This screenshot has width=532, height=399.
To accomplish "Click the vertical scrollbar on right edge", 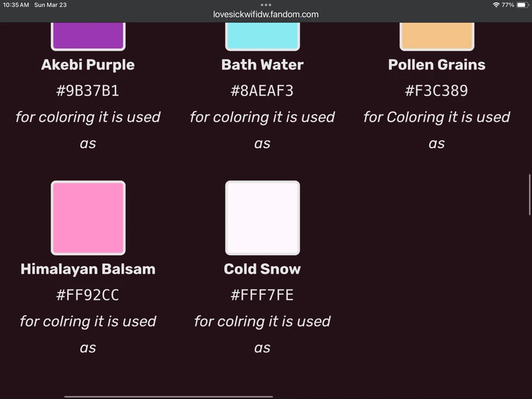I will tap(529, 195).
